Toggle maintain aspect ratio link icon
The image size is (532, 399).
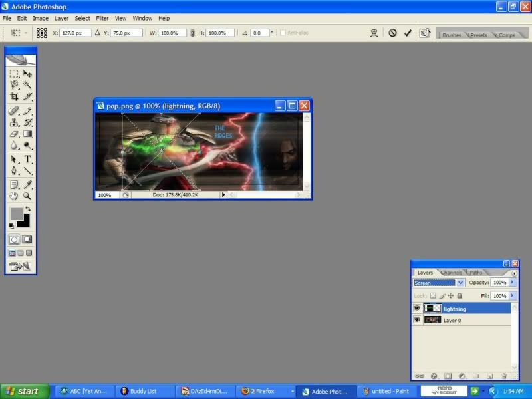(x=192, y=33)
